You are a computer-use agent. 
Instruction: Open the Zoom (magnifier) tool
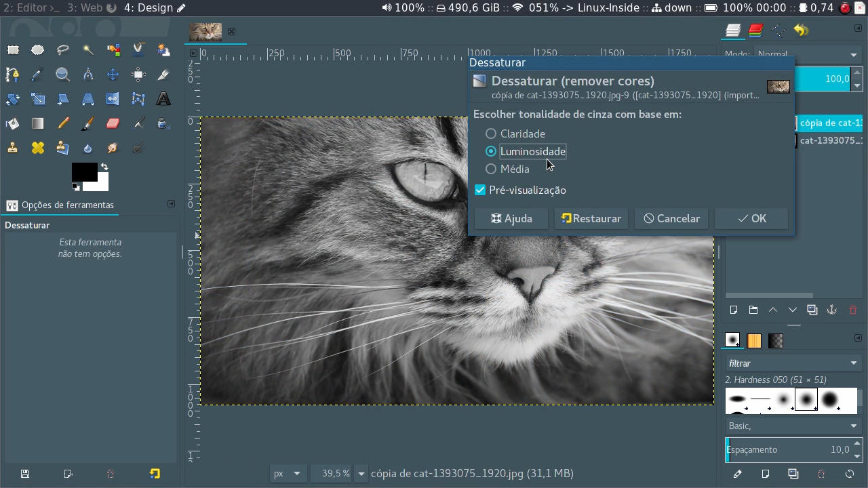point(62,74)
